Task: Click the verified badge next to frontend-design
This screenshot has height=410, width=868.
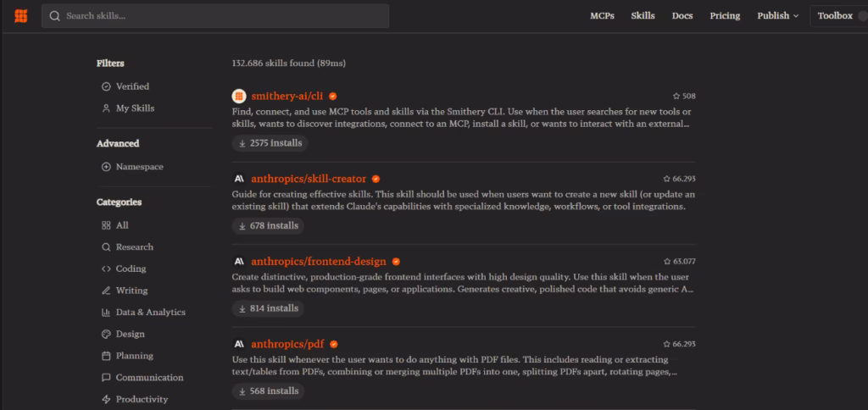Action: (x=396, y=261)
